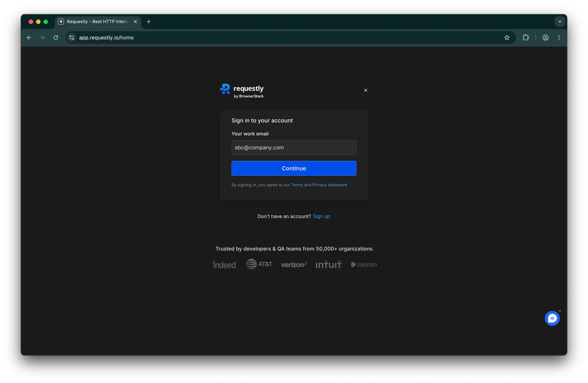Click the Requestly logo icon

tap(225, 89)
